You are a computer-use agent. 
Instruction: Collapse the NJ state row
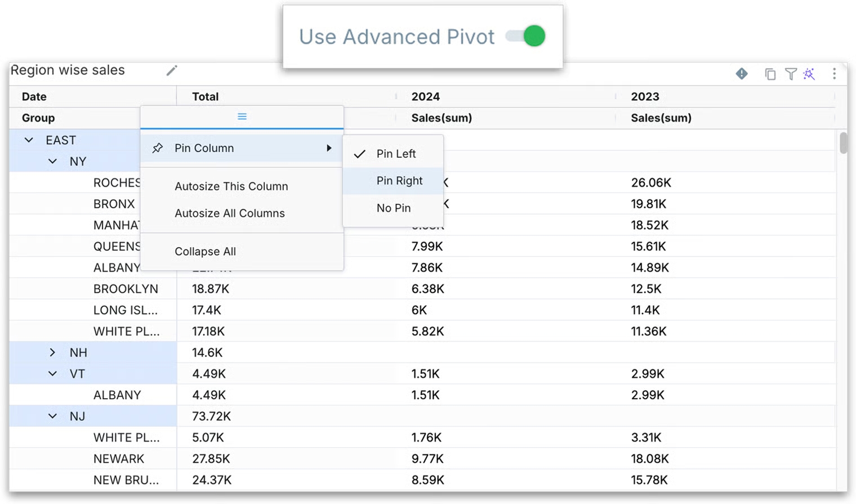point(52,416)
